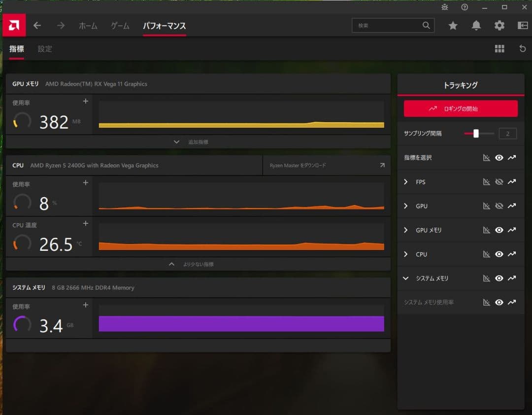Open the 設定 tab in performance view
532x415 pixels.
pyautogui.click(x=45, y=49)
